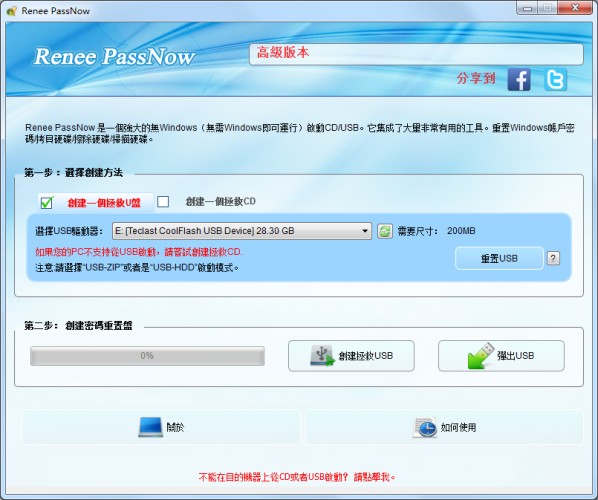Open the 關於 about section
The height and width of the screenshot is (500, 598).
(161, 427)
